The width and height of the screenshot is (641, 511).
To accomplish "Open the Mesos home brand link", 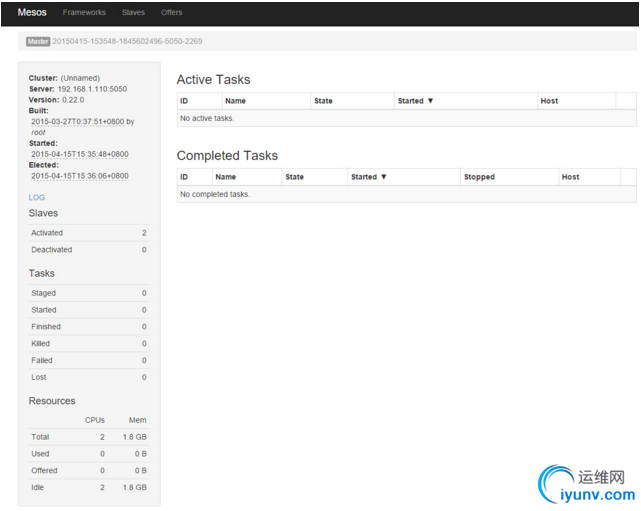I will coord(32,12).
